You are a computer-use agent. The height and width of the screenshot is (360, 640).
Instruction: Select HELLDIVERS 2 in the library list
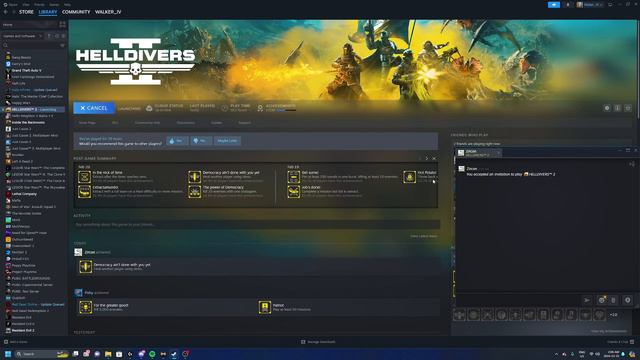tap(34, 109)
